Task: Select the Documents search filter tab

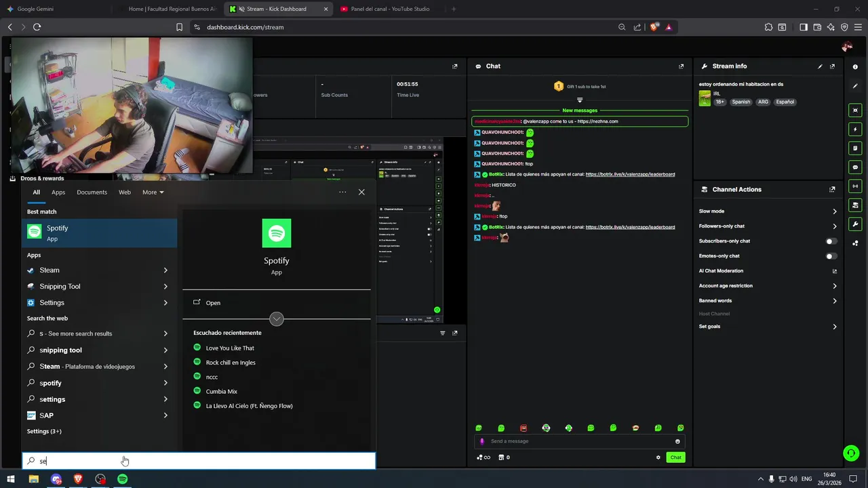Action: click(x=92, y=192)
